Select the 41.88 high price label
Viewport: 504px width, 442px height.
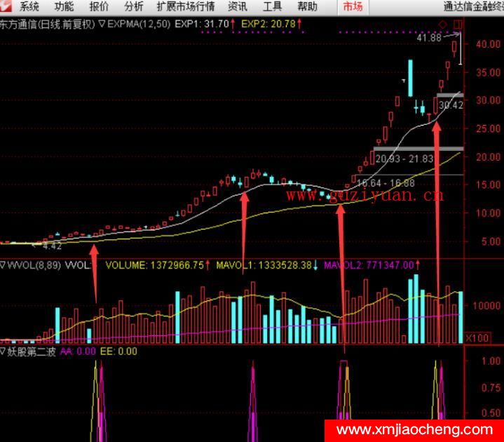[428, 38]
